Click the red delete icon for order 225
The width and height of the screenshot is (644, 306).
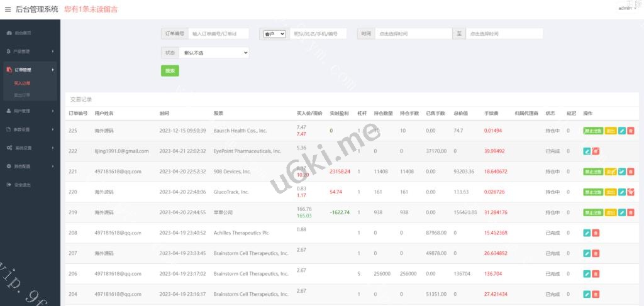[631, 131]
